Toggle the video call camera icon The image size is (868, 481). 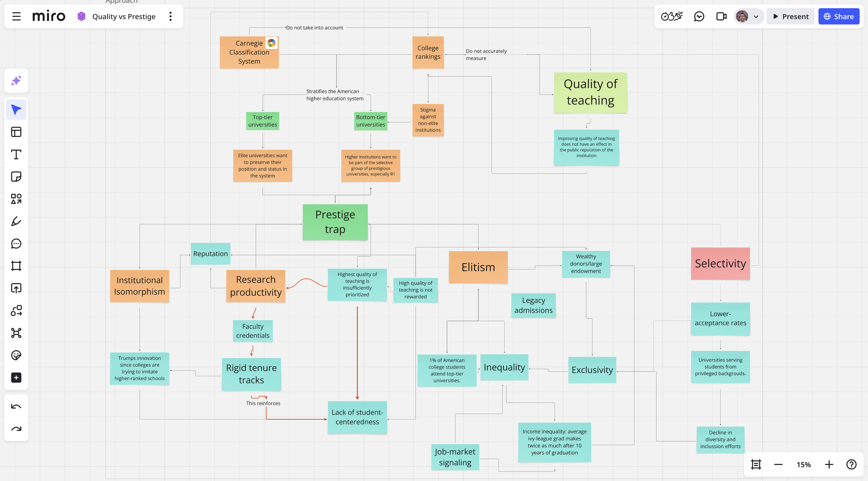[721, 17]
